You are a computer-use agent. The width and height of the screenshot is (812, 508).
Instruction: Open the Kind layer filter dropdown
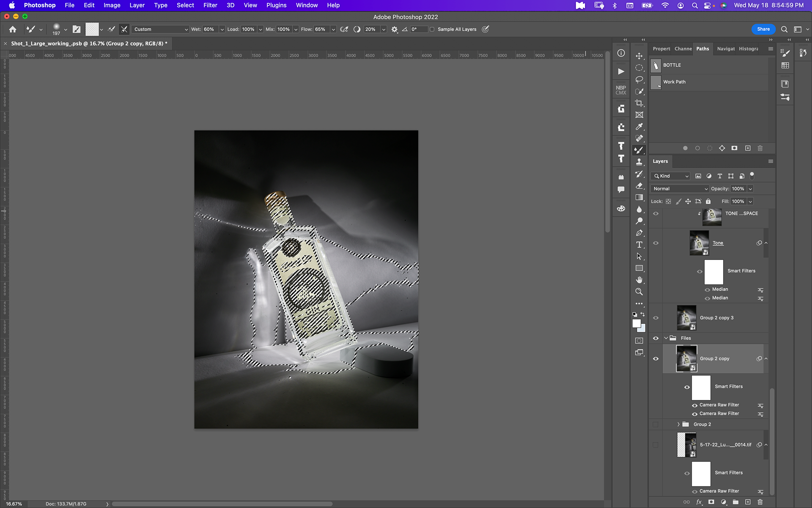coord(671,176)
